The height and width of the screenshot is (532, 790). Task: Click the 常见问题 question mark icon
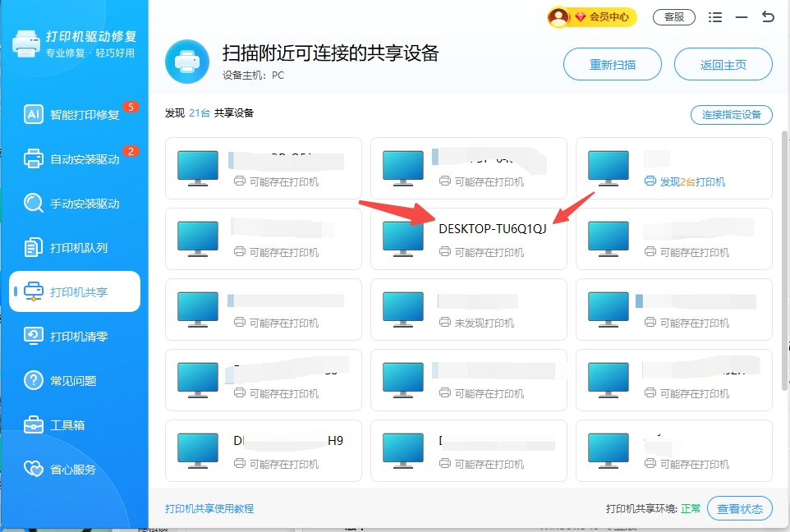point(34,381)
